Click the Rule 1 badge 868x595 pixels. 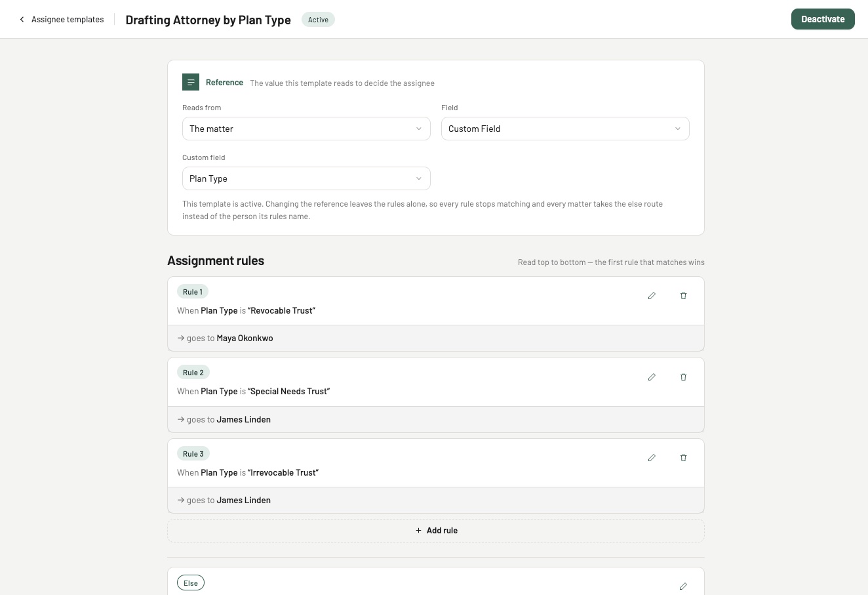click(x=193, y=292)
